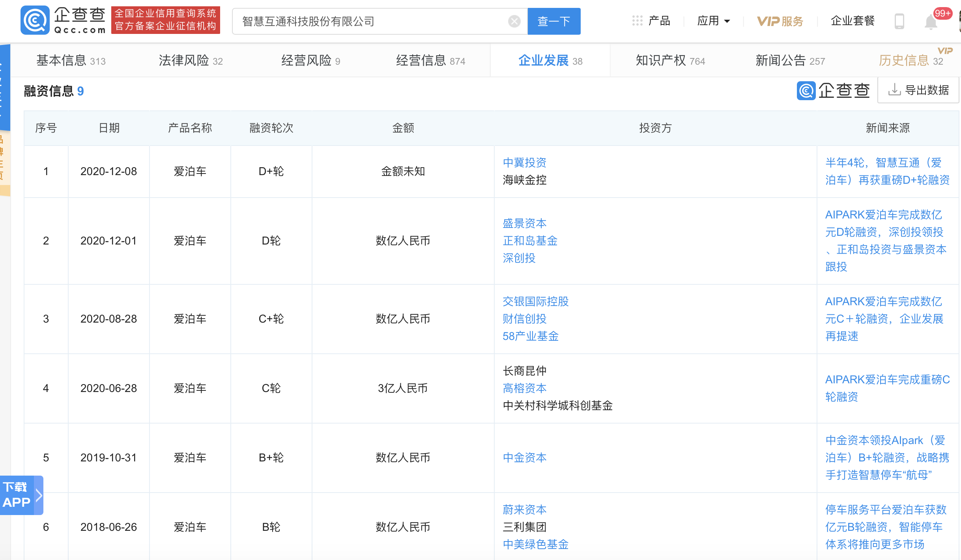Screen dimensions: 961x560
Task: Open investor 高榕资本 link
Action: click(x=524, y=388)
